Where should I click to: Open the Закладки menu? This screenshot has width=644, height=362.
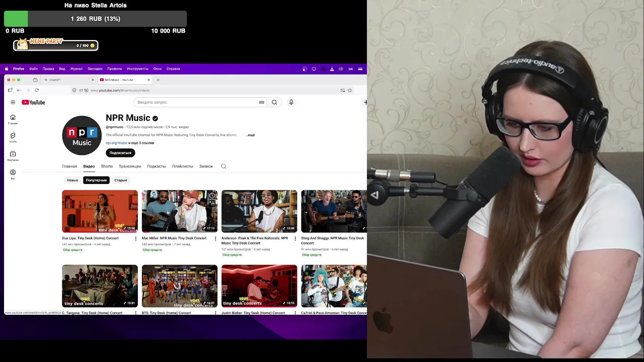[x=95, y=69]
